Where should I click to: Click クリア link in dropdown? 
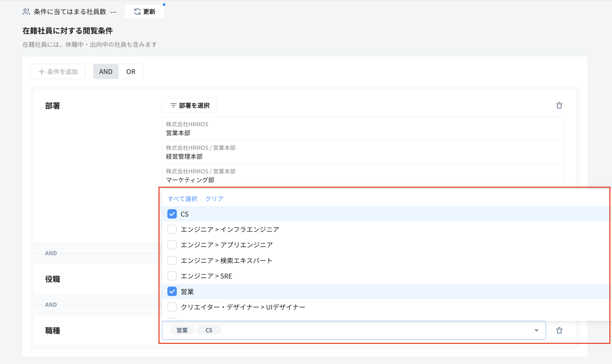click(214, 199)
